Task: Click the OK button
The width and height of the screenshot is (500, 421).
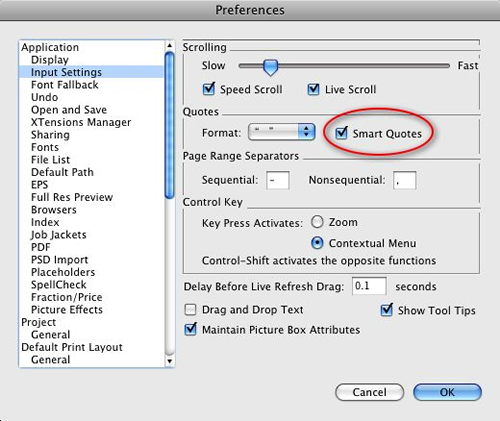Action: [447, 392]
